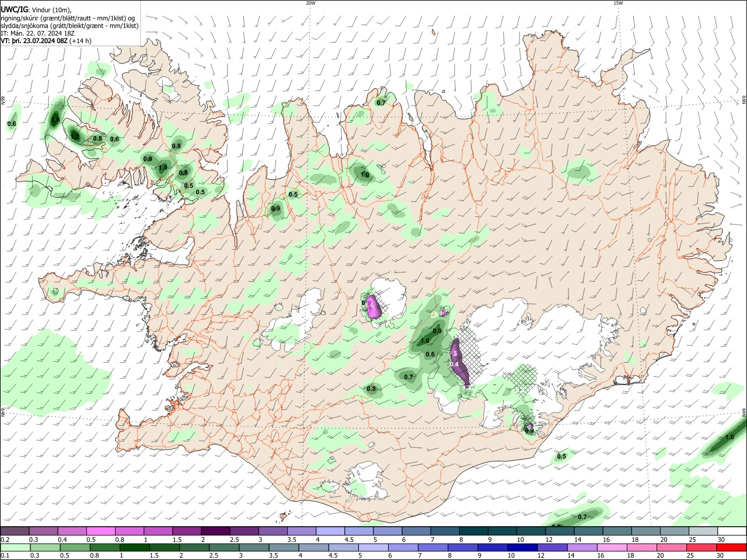The height and width of the screenshot is (560, 747).
Task: Click the legend number '0.1'
Action: [5, 556]
